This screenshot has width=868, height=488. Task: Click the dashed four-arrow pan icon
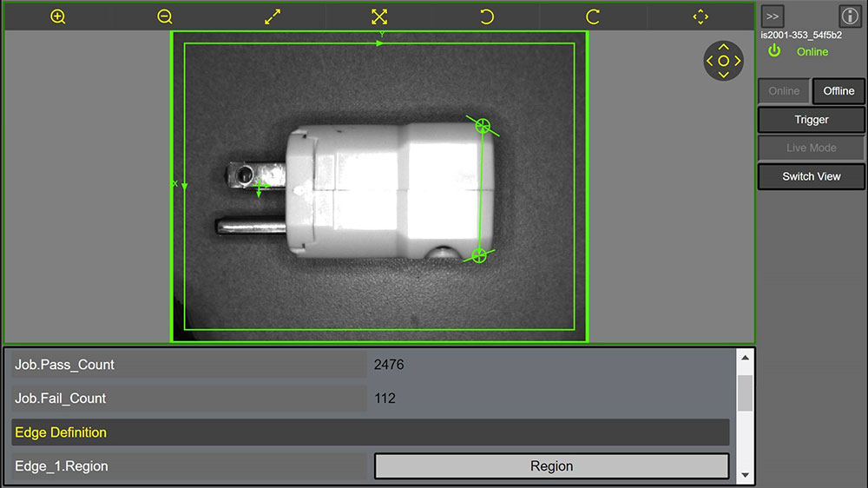pos(700,16)
